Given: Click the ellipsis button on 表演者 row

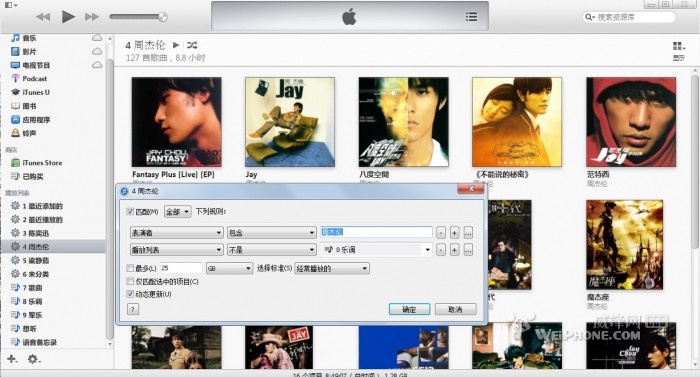Looking at the screenshot, I should coord(468,233).
